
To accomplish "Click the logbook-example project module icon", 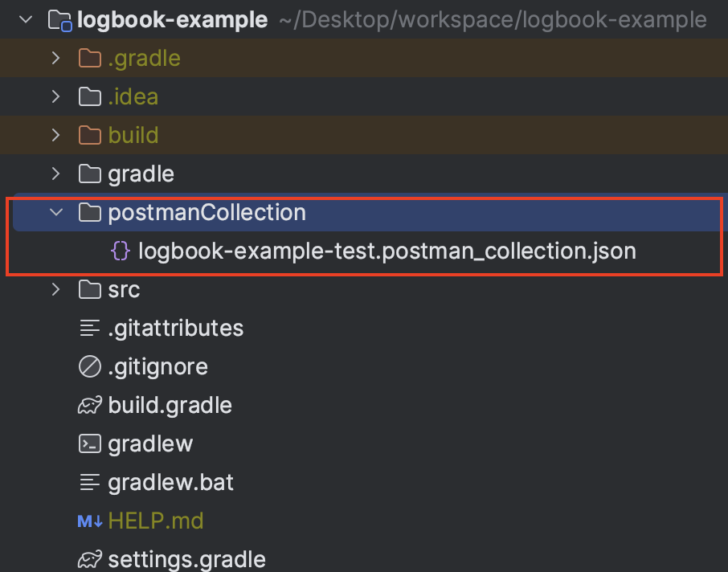I will 61,20.
